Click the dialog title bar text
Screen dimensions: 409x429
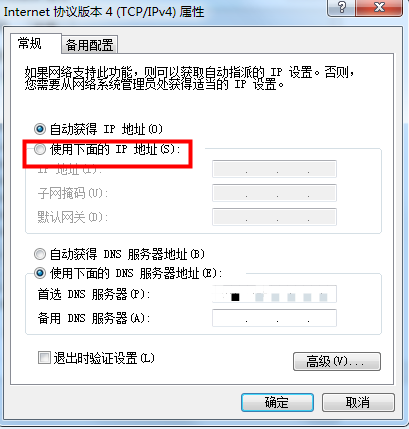(x=104, y=12)
